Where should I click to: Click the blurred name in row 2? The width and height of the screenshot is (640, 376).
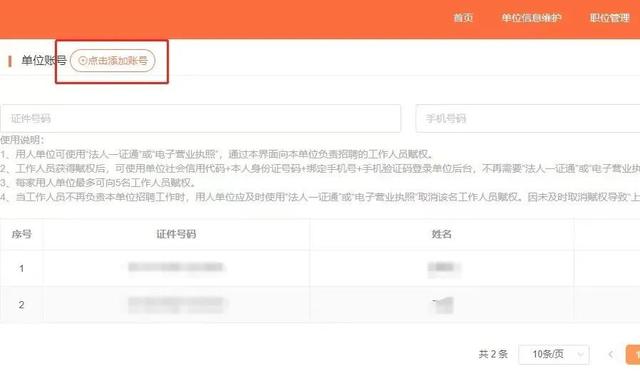pos(443,305)
